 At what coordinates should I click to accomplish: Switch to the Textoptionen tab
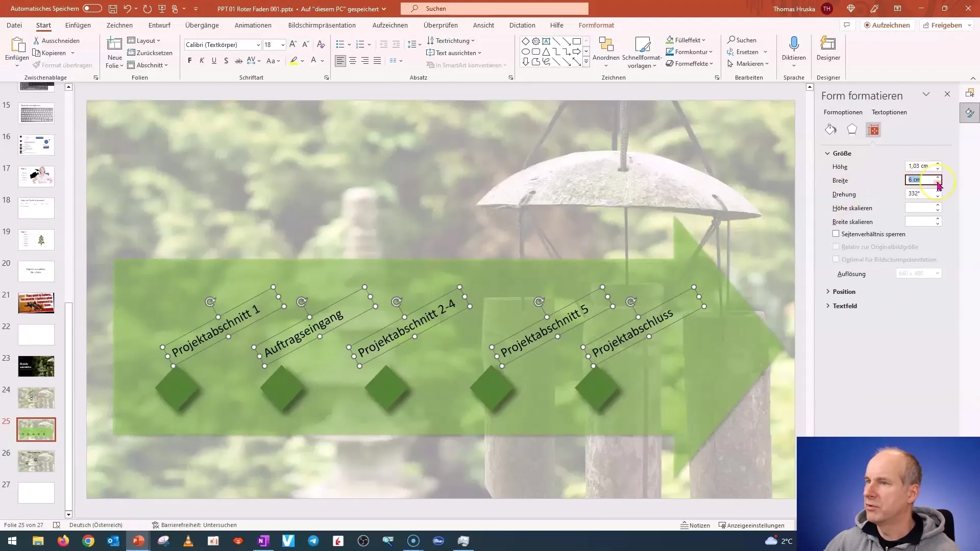[889, 112]
